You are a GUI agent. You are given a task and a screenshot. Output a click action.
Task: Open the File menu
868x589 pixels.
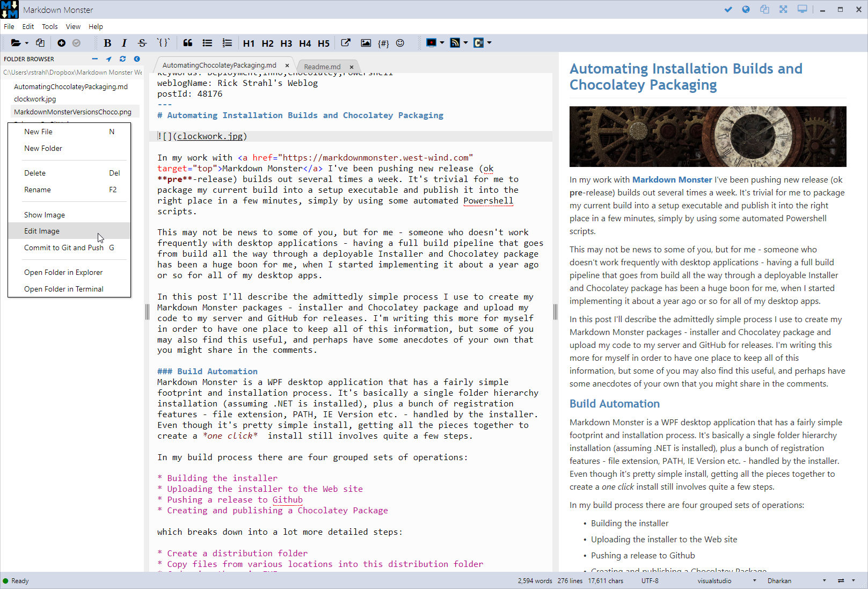(9, 26)
